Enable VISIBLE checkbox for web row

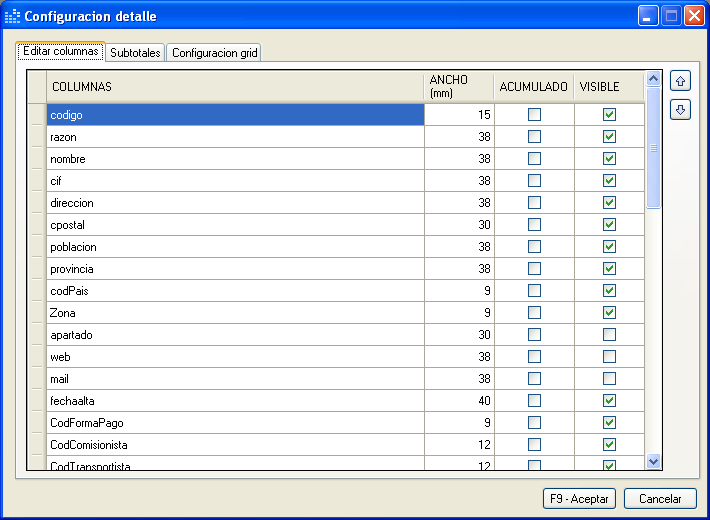(609, 357)
